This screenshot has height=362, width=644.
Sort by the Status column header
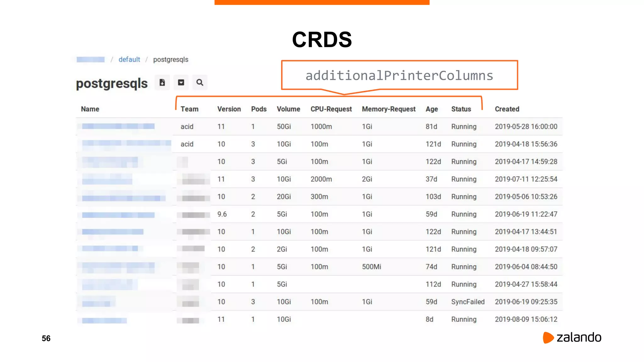click(x=461, y=109)
